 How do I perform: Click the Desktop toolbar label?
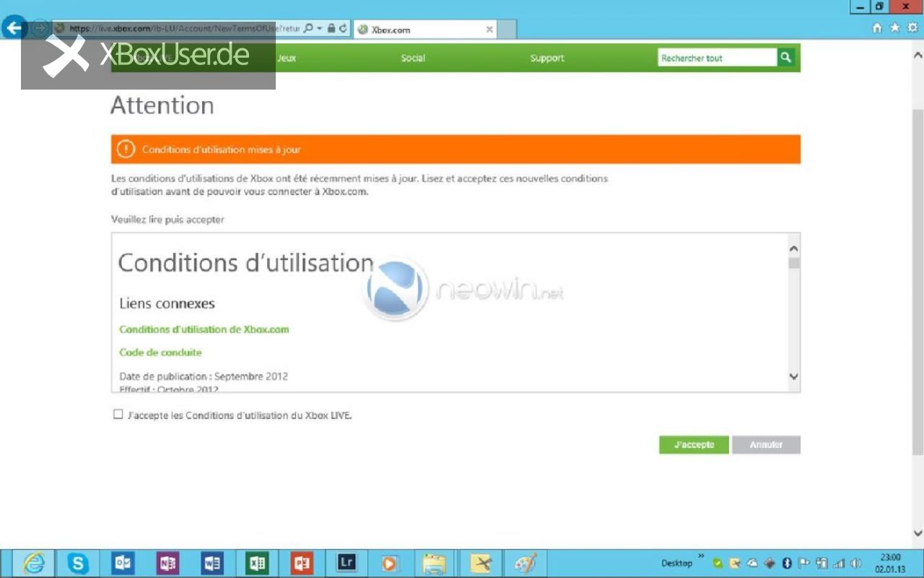pos(676,563)
